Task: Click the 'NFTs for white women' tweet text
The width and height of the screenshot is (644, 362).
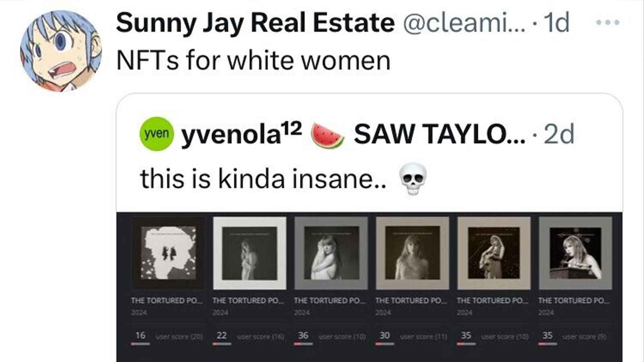Action: (254, 61)
